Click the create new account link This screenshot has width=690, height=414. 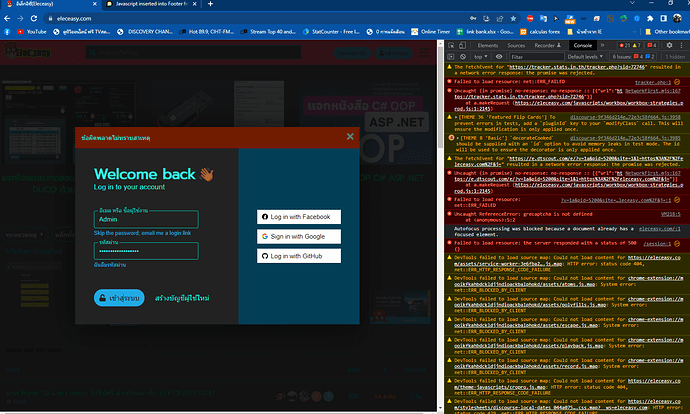point(182,298)
